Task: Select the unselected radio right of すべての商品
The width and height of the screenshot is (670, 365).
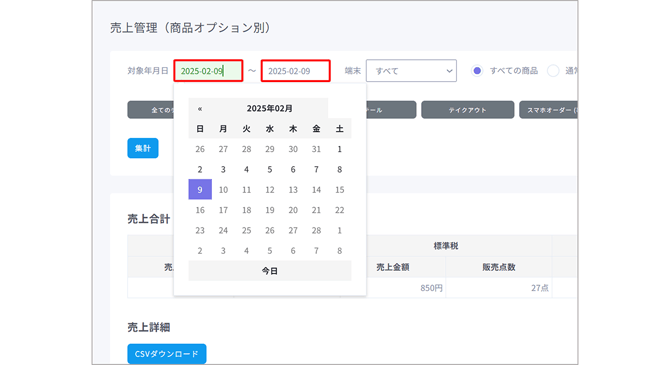Action: point(553,71)
